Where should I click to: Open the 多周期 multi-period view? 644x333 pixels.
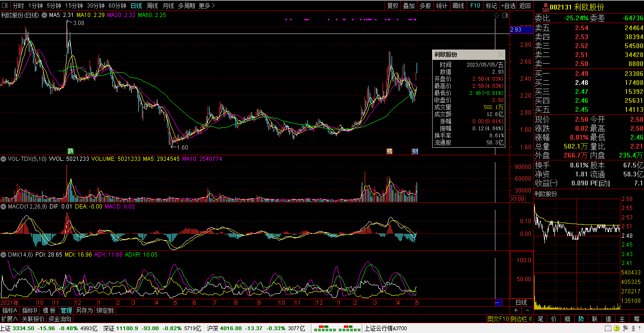coord(186,6)
